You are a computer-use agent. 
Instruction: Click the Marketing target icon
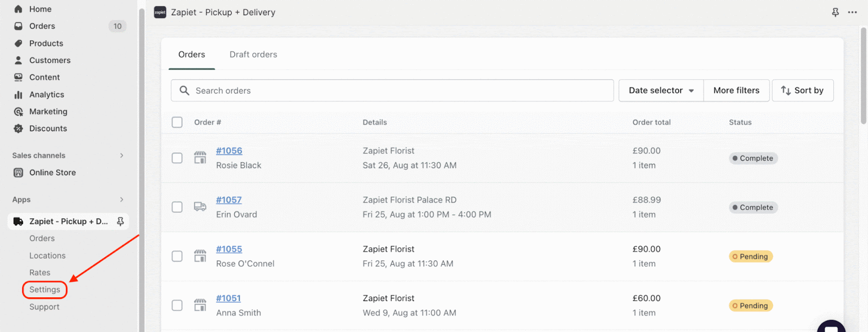click(x=18, y=112)
